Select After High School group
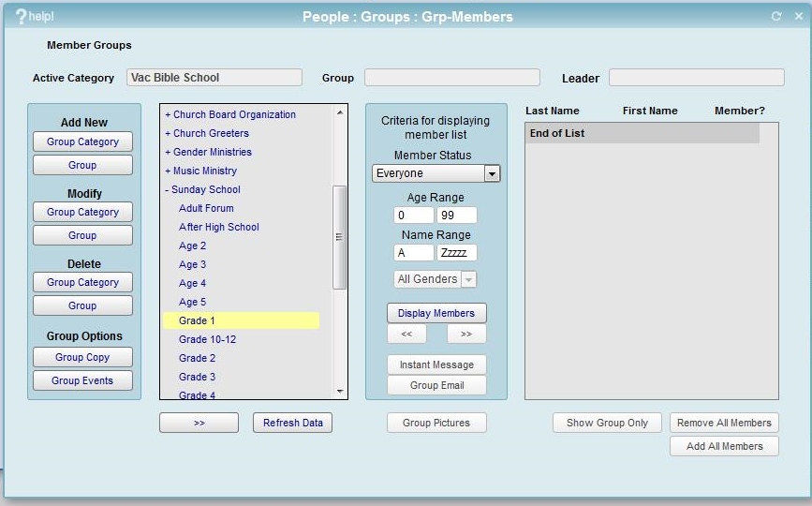 [x=218, y=227]
